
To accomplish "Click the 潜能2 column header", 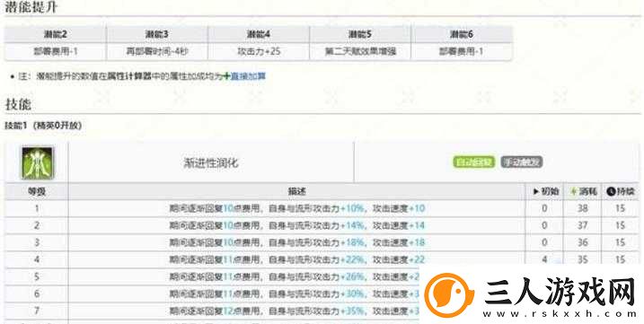I will [x=55, y=34].
